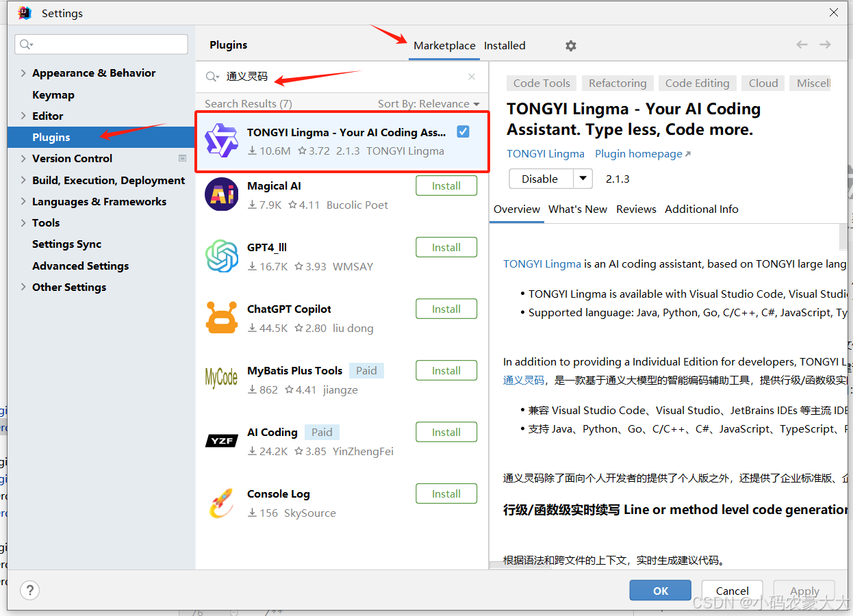Click the AI Coding YZF icon

221,441
